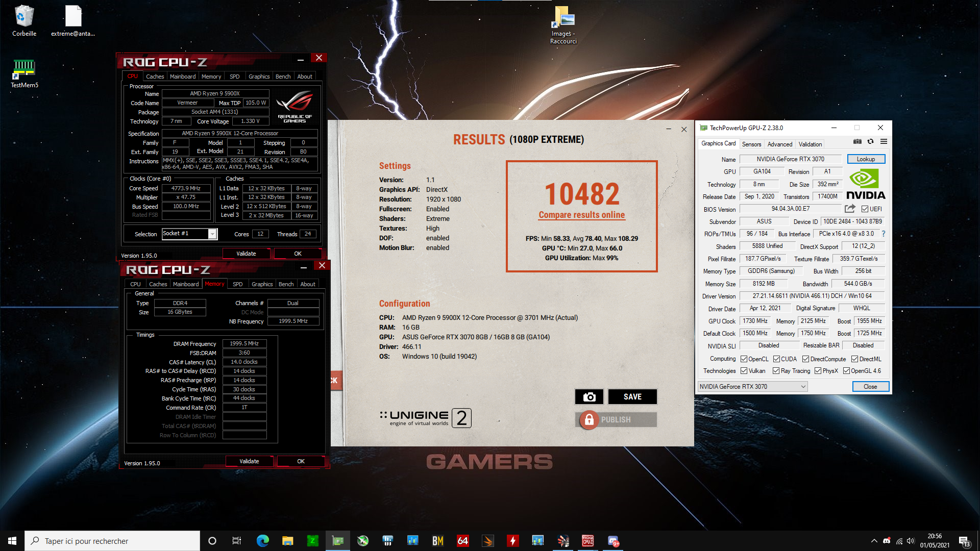Open the notification center icon
980x551 pixels.
click(964, 541)
